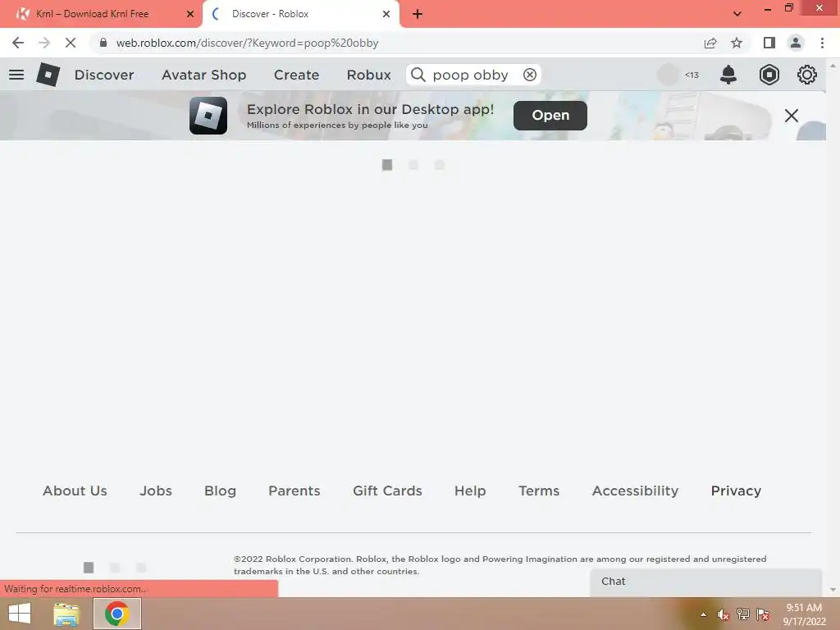Open Chrome's three-dot menu
Screen dimensions: 840x630
click(x=822, y=43)
